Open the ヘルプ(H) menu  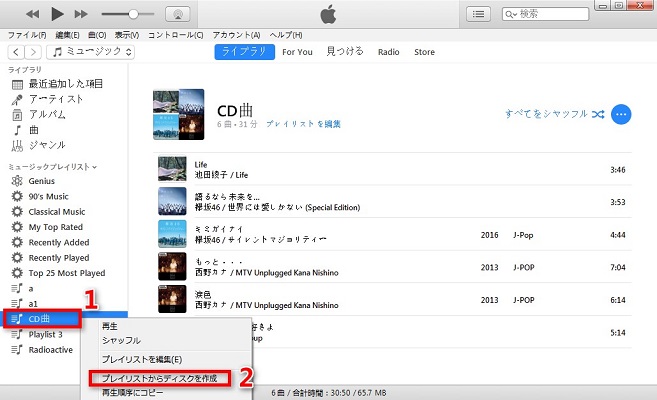(x=286, y=35)
